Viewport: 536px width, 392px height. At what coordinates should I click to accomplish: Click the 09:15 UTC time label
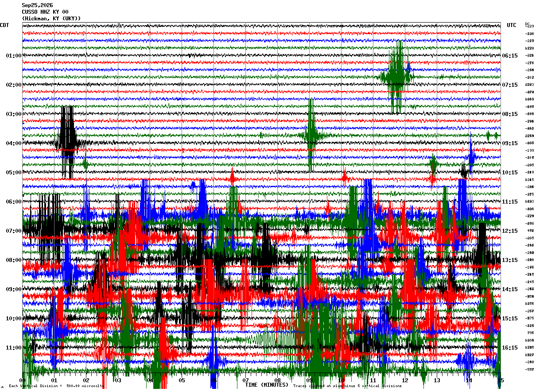[x=510, y=143]
